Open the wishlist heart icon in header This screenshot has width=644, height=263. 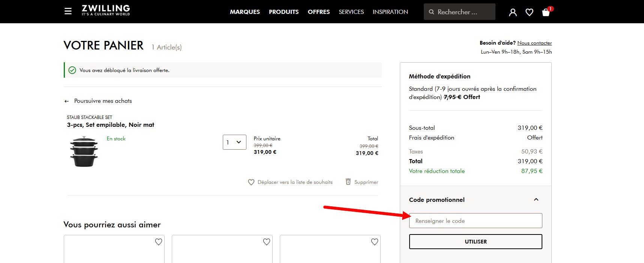(529, 12)
